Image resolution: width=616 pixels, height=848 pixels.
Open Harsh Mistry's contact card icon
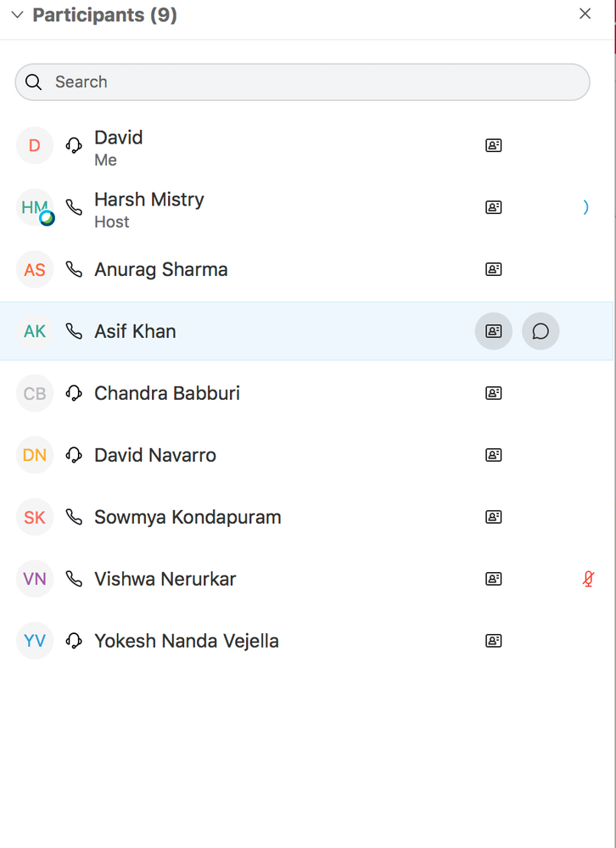pos(493,207)
